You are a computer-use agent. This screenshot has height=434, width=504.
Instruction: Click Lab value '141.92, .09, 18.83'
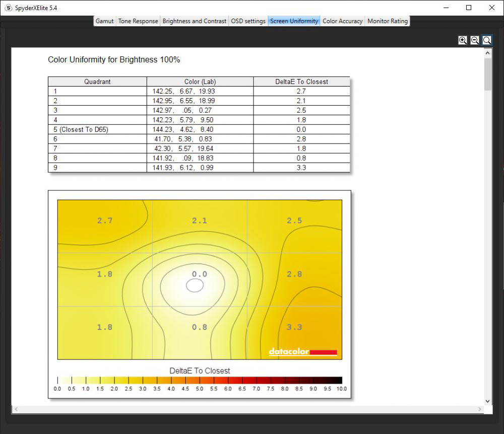[x=182, y=158]
